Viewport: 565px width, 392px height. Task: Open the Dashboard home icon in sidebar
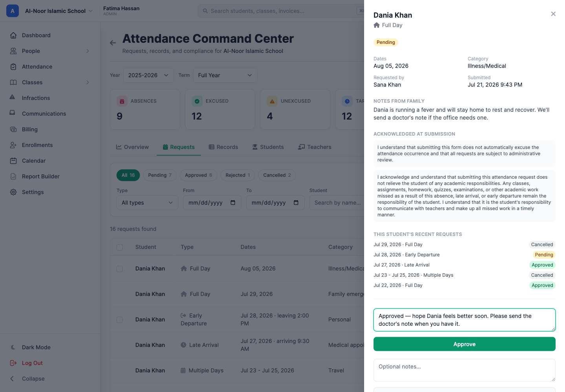(x=13, y=35)
